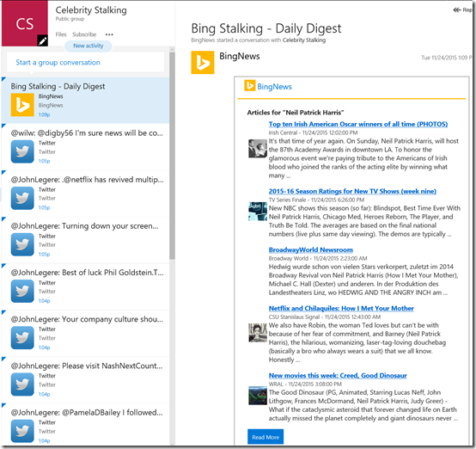Click Subscribe in the group header
The width and height of the screenshot is (476, 449).
(x=84, y=34)
